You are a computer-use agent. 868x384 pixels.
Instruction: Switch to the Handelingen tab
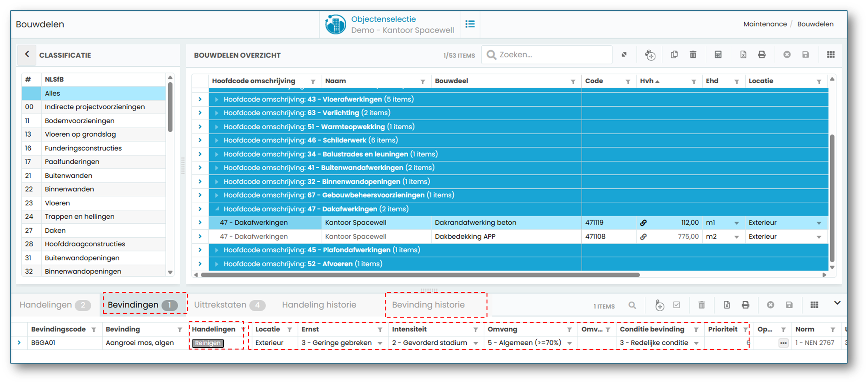55,305
